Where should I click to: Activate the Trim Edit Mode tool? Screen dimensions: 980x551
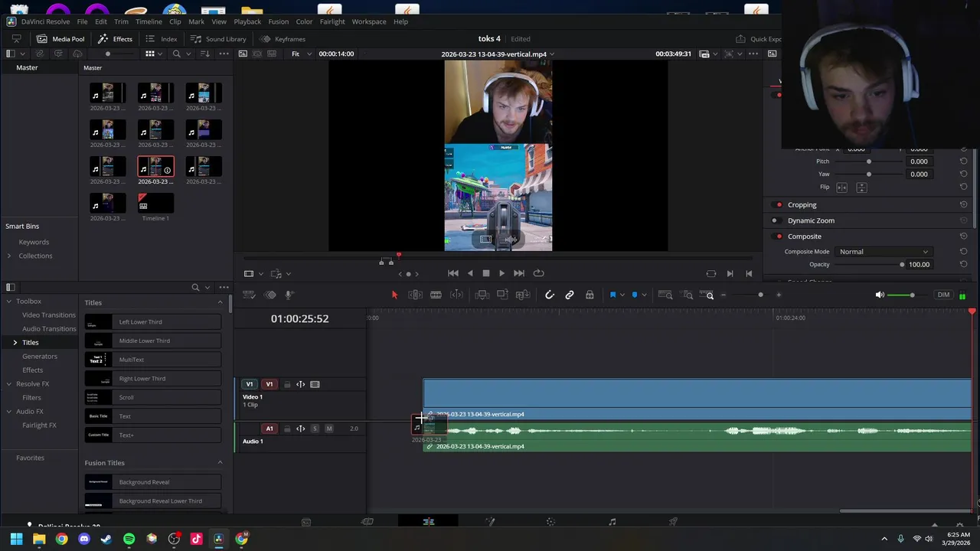pyautogui.click(x=416, y=295)
